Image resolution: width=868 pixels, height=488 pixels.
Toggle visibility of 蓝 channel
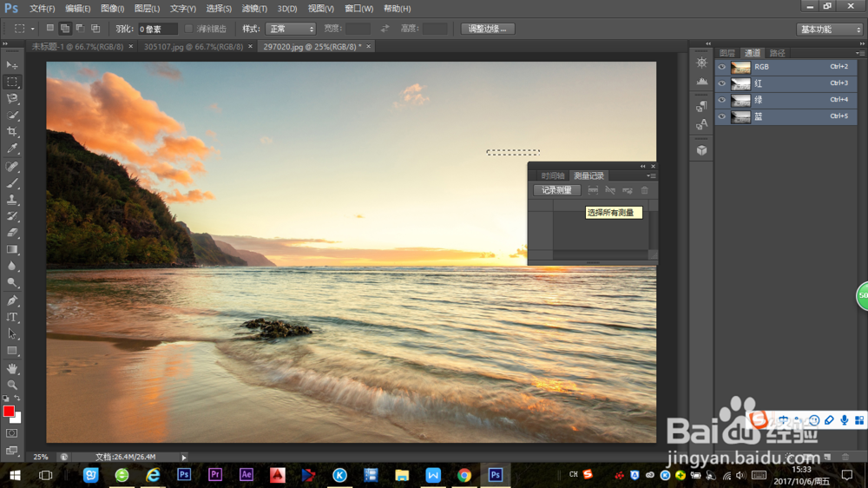coord(722,116)
